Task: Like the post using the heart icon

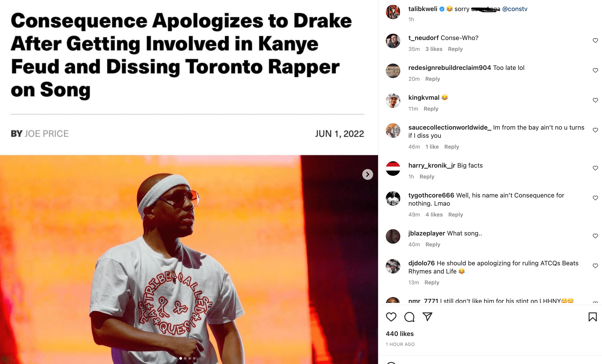Action: click(391, 317)
